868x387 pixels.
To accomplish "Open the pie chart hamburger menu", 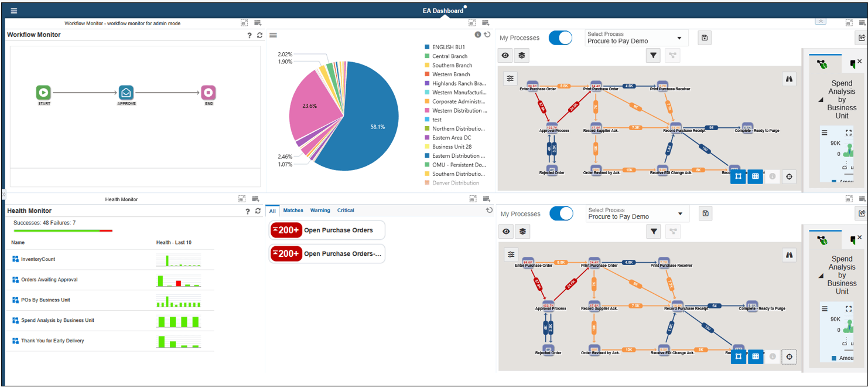I will click(273, 35).
